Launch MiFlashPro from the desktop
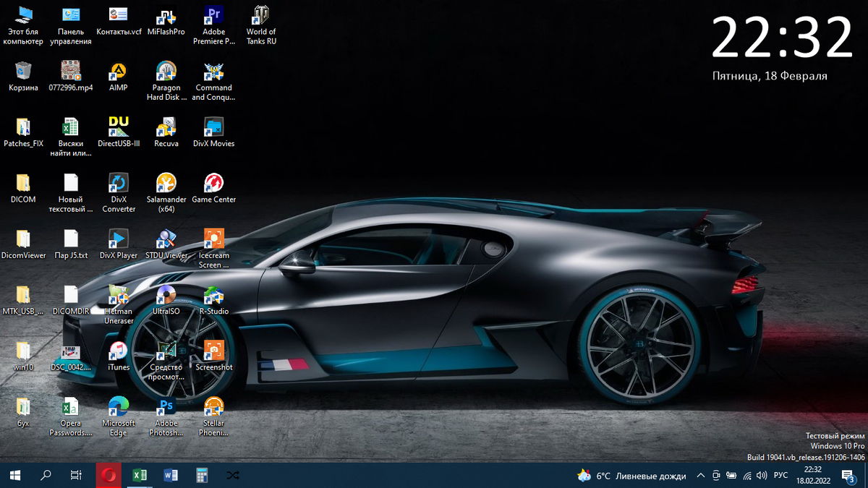Image resolution: width=868 pixels, height=488 pixels. coord(166,22)
